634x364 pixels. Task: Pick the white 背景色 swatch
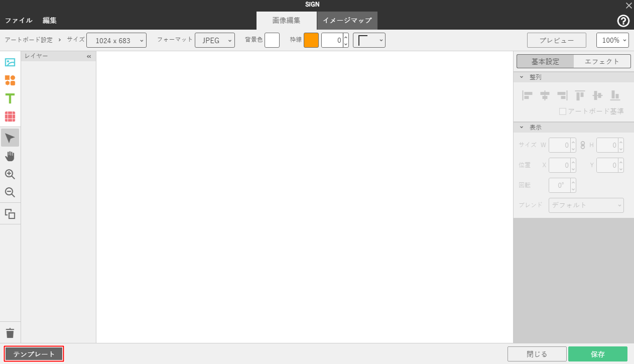pyautogui.click(x=272, y=40)
